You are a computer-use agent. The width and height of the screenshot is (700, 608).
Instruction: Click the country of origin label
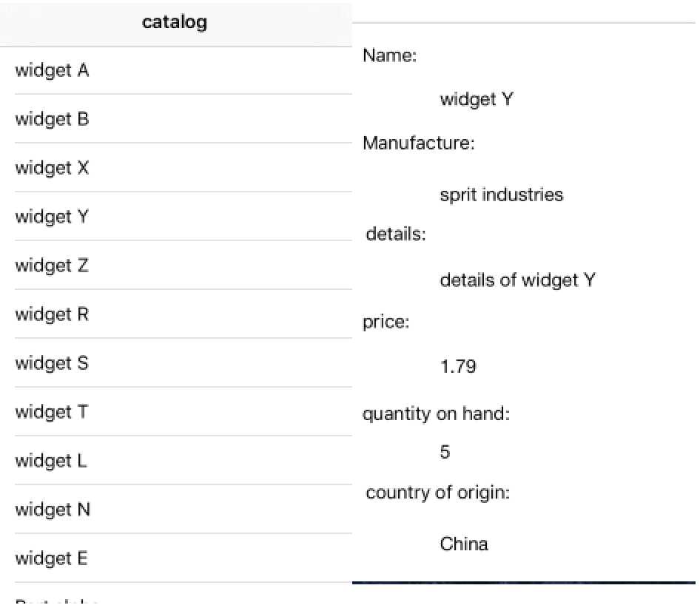(x=437, y=493)
